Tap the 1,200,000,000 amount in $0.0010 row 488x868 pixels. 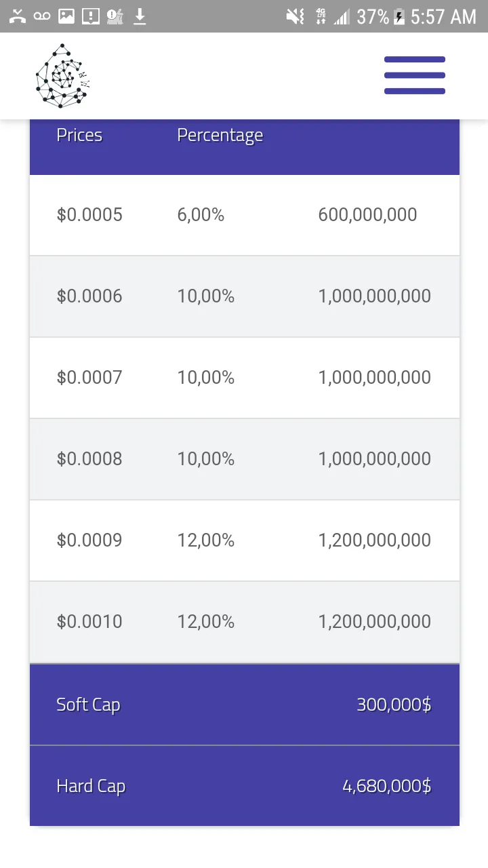click(x=374, y=622)
